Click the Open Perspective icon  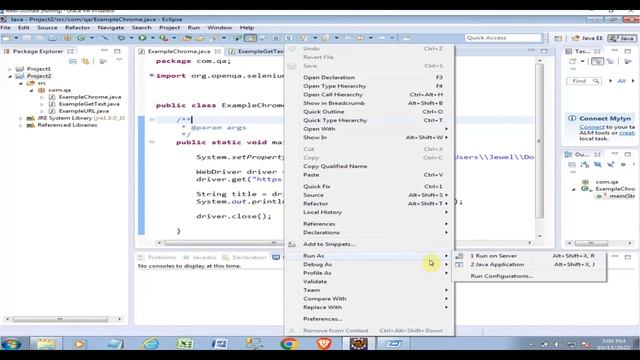tap(558, 38)
